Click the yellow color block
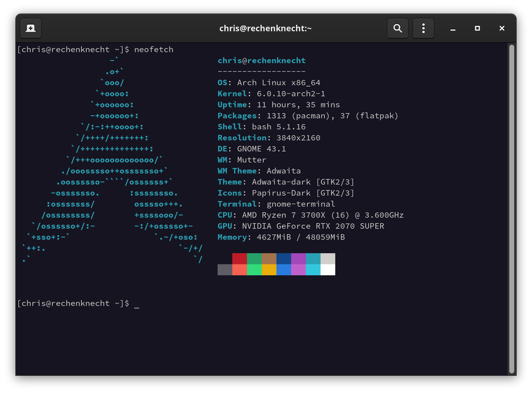This screenshot has height=393, width=532. [x=269, y=270]
